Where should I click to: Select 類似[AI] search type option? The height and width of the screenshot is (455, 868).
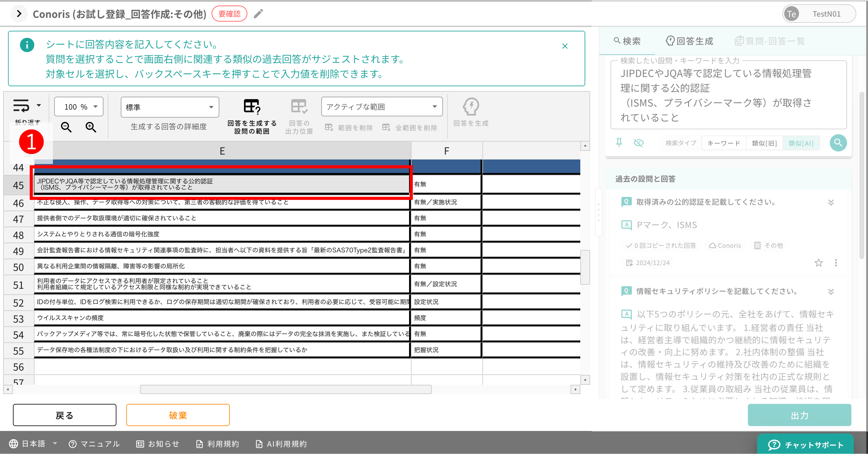coord(801,143)
